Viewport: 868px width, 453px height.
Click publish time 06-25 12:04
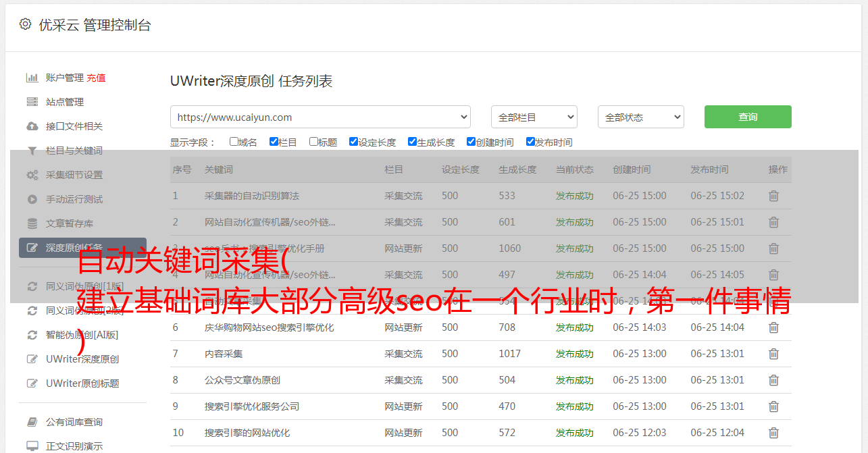click(x=717, y=433)
